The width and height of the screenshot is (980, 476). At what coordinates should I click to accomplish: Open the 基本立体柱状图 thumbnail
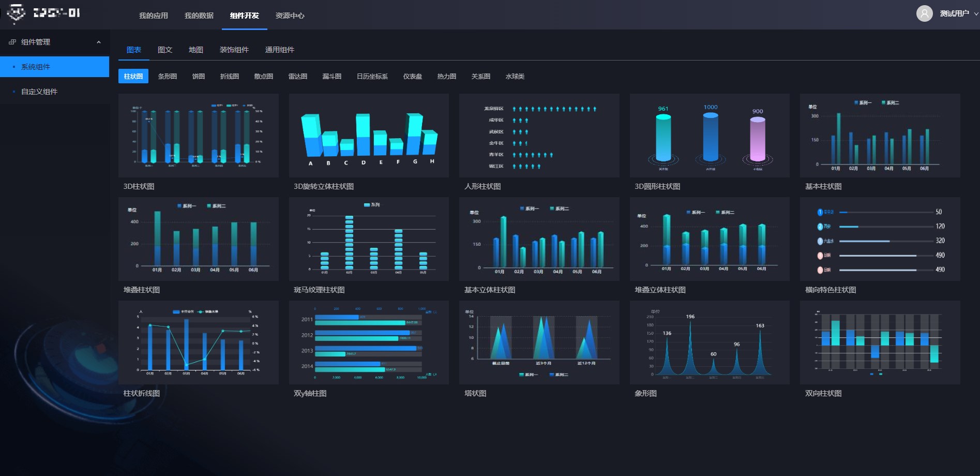[539, 239]
